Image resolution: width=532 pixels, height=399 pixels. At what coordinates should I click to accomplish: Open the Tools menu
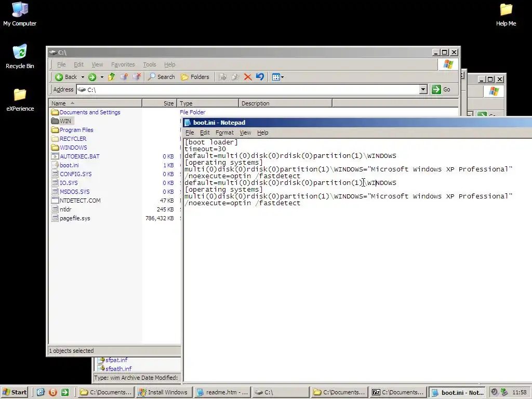pyautogui.click(x=149, y=64)
